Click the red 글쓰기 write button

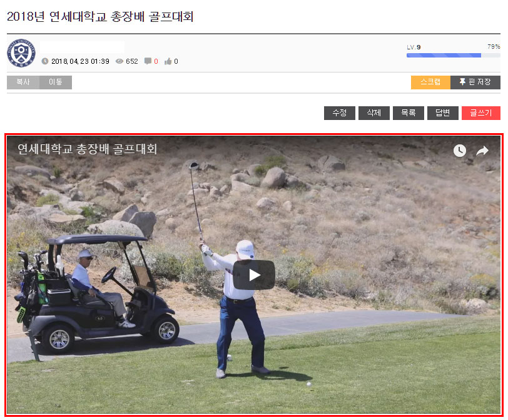pos(481,113)
